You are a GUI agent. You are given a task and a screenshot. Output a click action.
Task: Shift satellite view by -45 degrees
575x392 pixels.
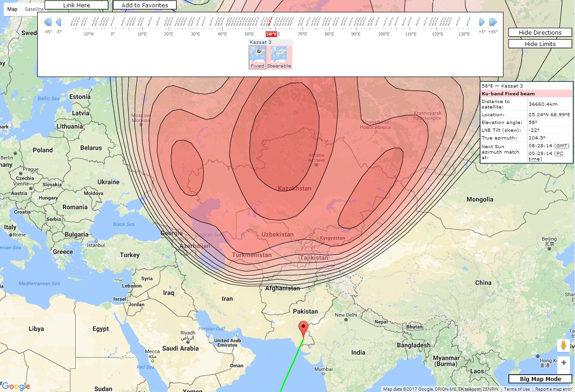(x=48, y=22)
